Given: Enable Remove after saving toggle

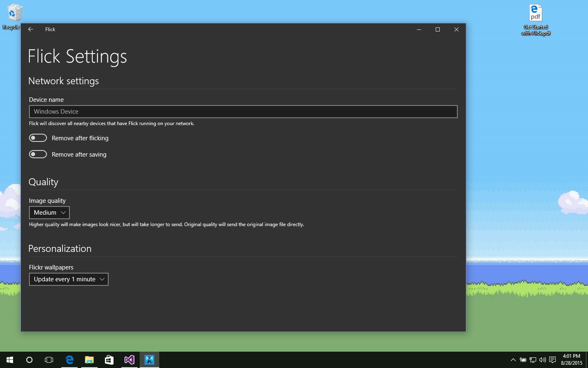Looking at the screenshot, I should pyautogui.click(x=38, y=154).
